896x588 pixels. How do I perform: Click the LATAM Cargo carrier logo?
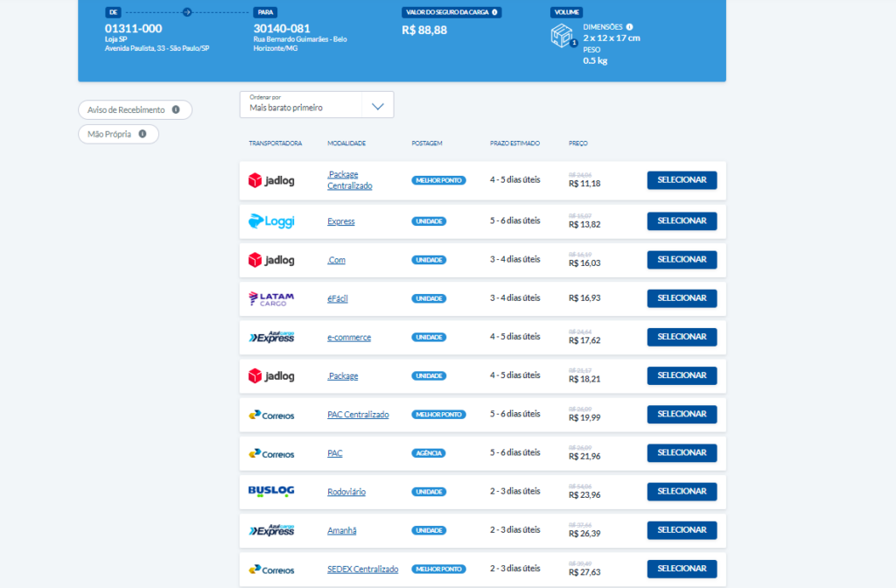[271, 298]
